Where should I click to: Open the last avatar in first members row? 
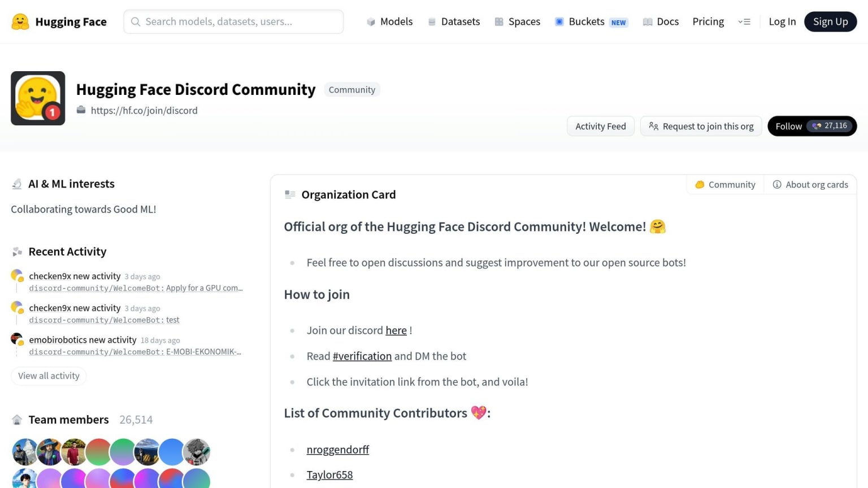click(x=197, y=451)
